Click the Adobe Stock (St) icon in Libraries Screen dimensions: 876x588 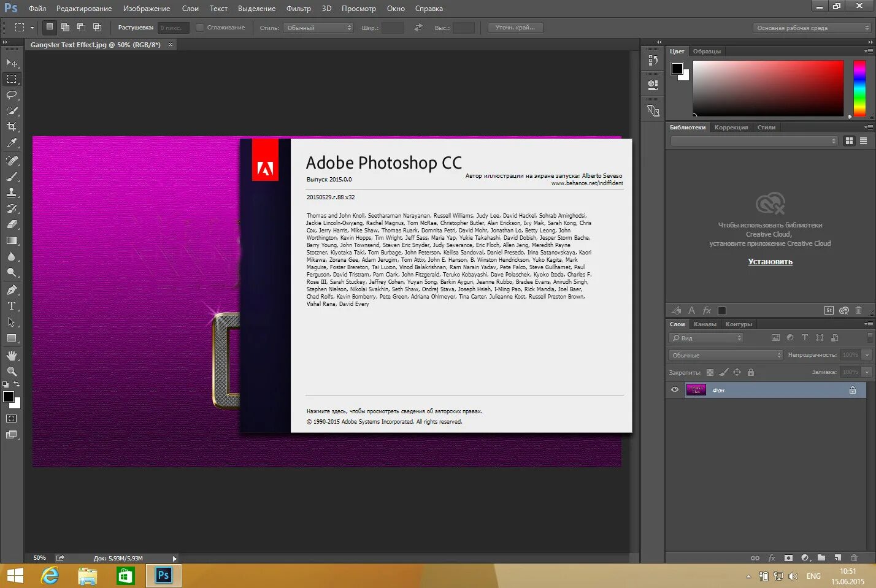point(829,310)
